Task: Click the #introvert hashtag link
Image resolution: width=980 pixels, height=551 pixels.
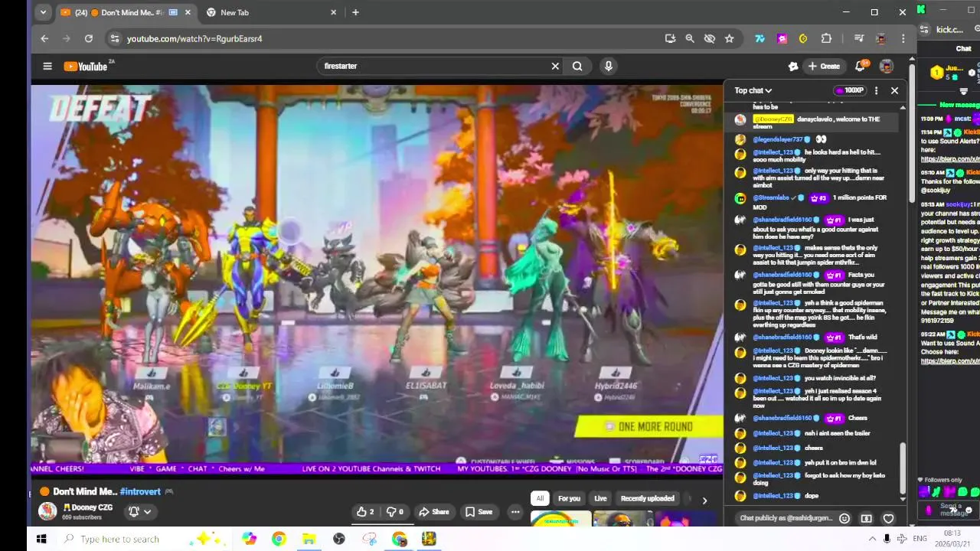Action: click(140, 491)
